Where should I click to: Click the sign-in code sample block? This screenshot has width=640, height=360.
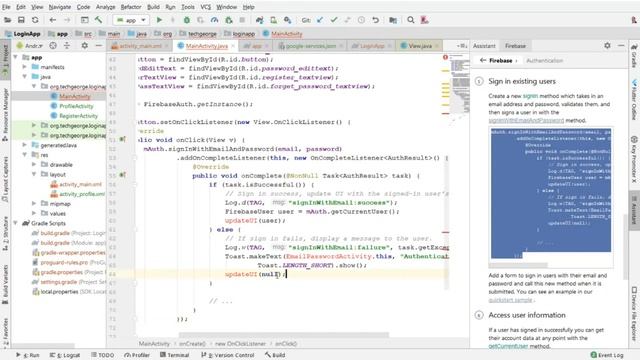551,193
